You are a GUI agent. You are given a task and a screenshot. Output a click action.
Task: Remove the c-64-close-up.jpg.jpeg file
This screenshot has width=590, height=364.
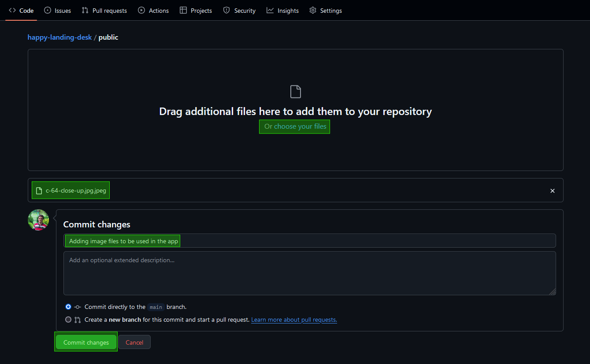[x=552, y=190]
